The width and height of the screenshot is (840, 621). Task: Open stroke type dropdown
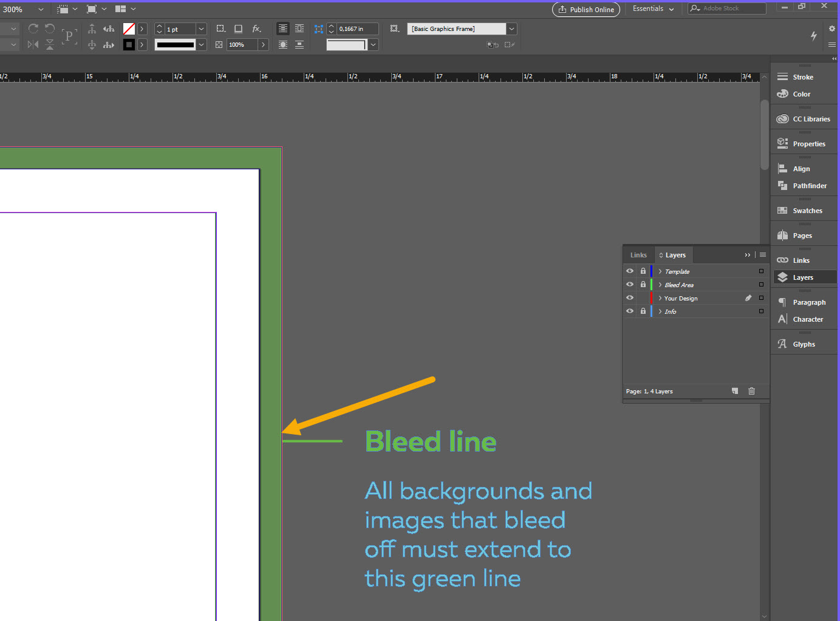202,44
